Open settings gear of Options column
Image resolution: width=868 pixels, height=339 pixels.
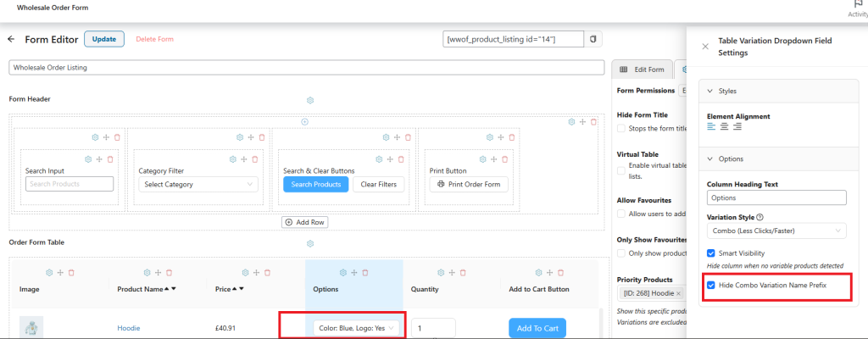(343, 273)
